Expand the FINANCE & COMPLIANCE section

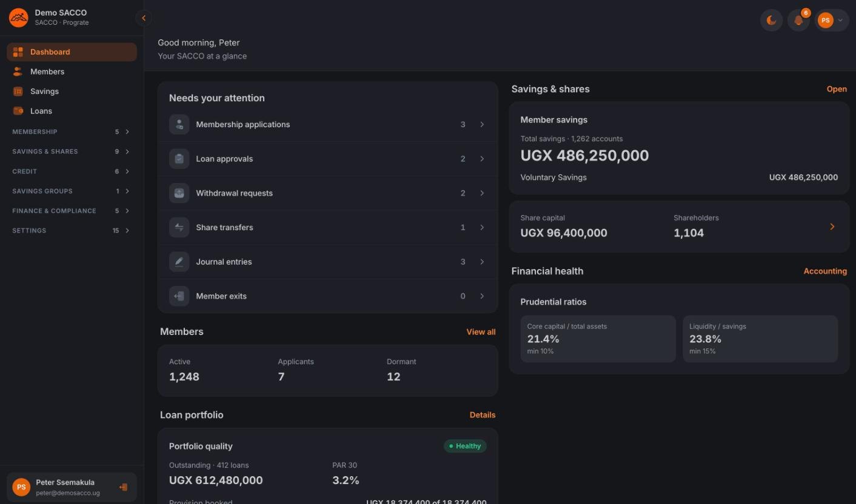[x=72, y=211]
